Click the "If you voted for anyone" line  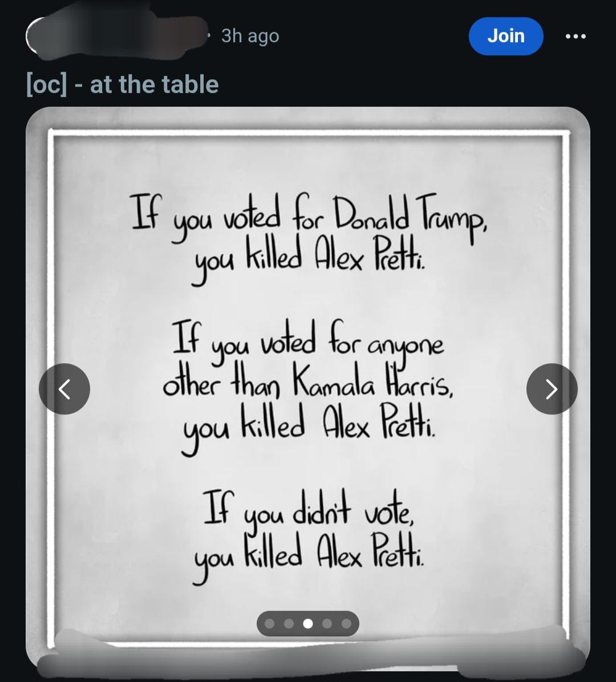coord(308,343)
